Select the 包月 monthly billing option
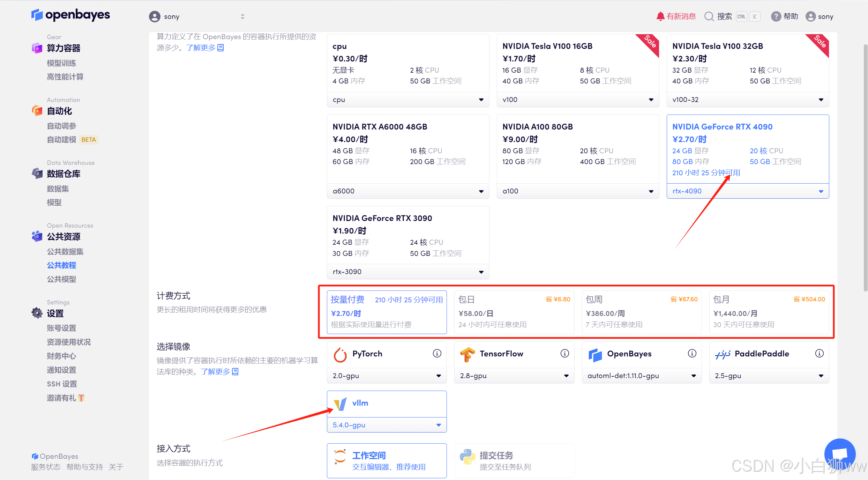This screenshot has height=480, width=868. click(x=769, y=312)
